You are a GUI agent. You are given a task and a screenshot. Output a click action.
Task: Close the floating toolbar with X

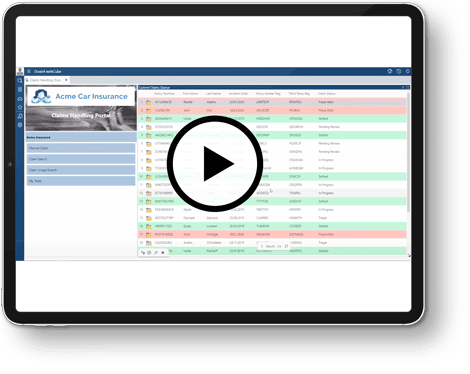pyautogui.click(x=163, y=253)
